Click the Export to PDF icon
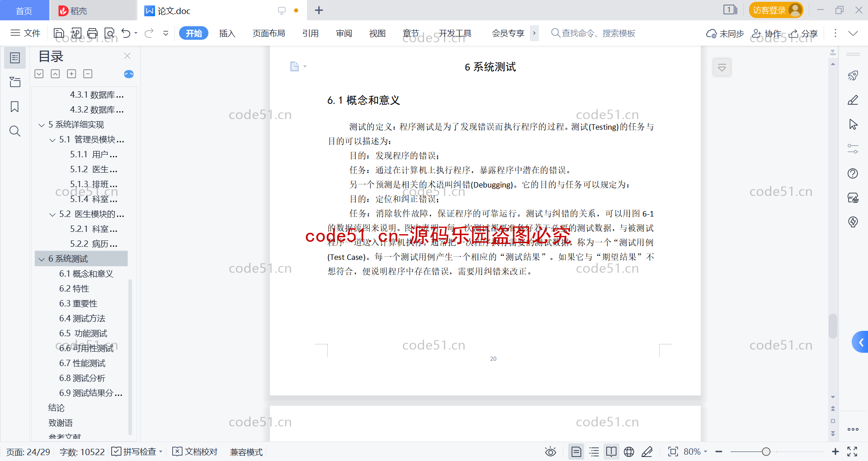 click(76, 33)
